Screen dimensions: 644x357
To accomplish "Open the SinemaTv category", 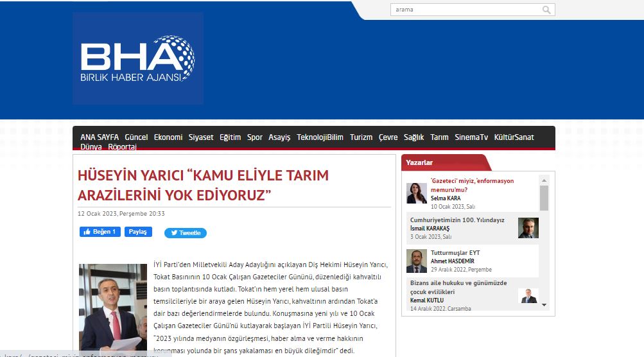I will (x=471, y=137).
